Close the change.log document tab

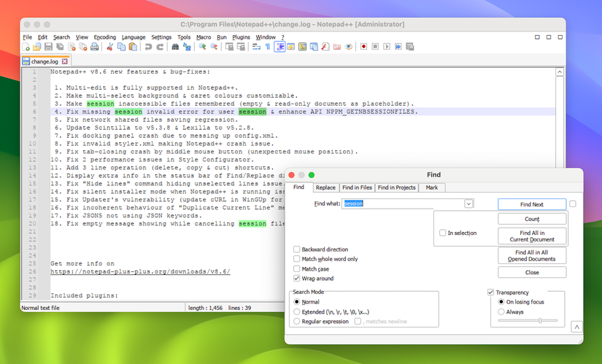pos(63,61)
